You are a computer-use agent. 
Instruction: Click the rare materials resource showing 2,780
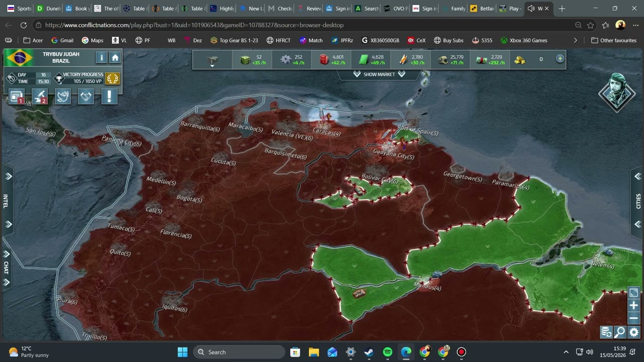tap(411, 59)
